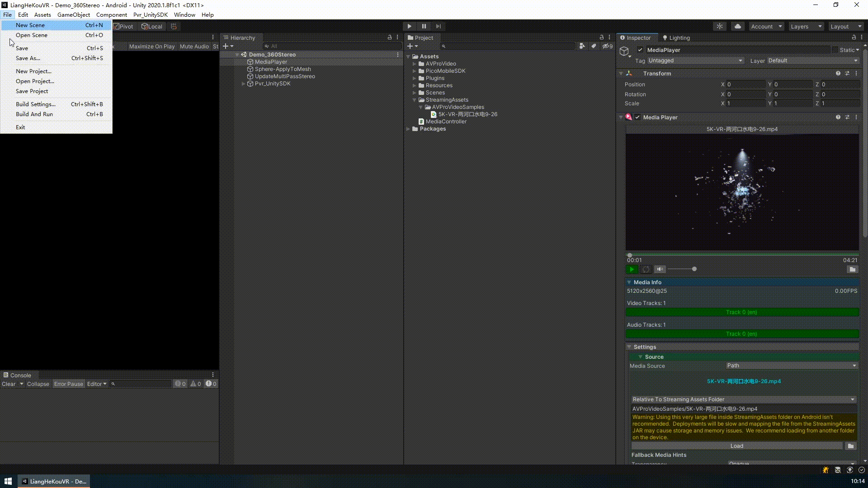Start Play mode with the play button
This screenshot has height=488, width=868.
click(x=409, y=26)
